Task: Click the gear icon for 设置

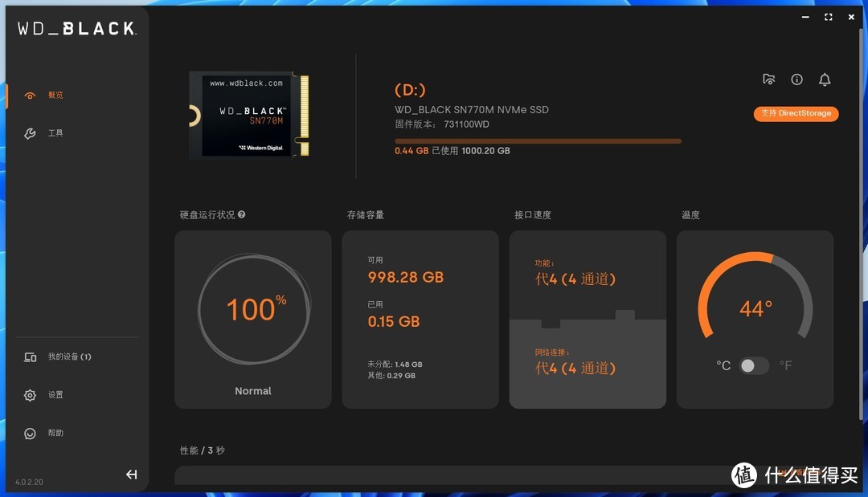Action: 30,395
